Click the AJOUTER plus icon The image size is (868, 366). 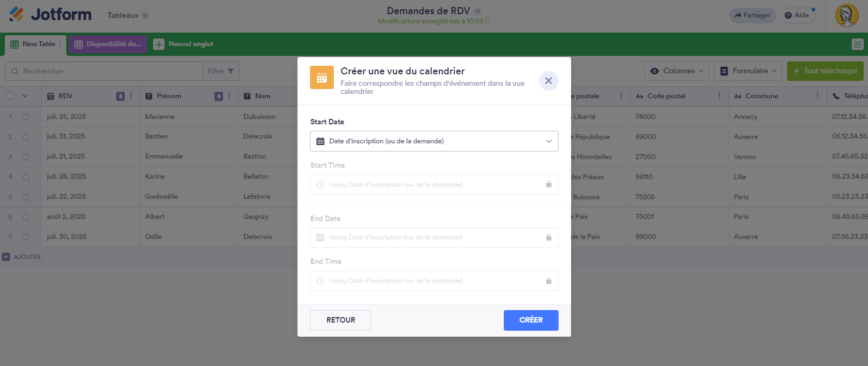(6, 257)
